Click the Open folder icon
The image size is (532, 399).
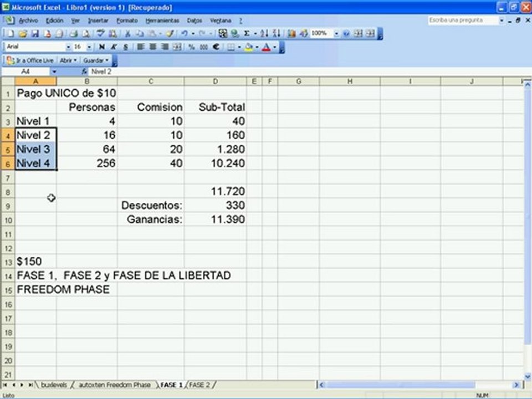click(x=23, y=34)
